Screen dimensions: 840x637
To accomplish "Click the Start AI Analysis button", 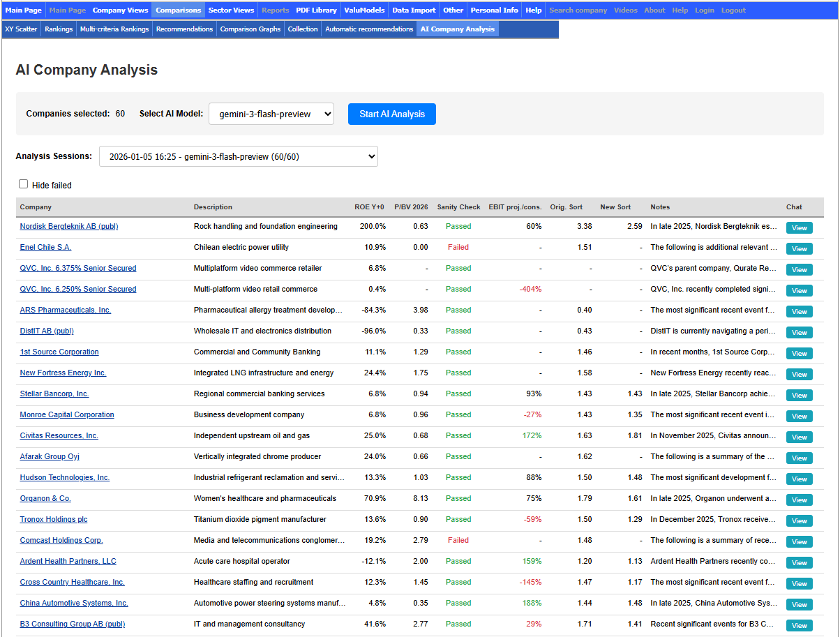I will point(392,114).
